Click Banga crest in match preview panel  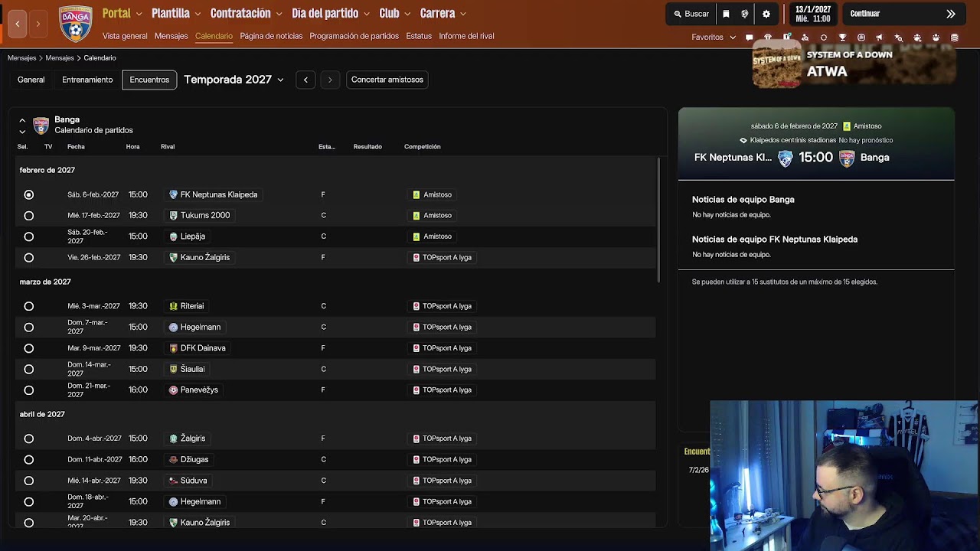click(847, 158)
